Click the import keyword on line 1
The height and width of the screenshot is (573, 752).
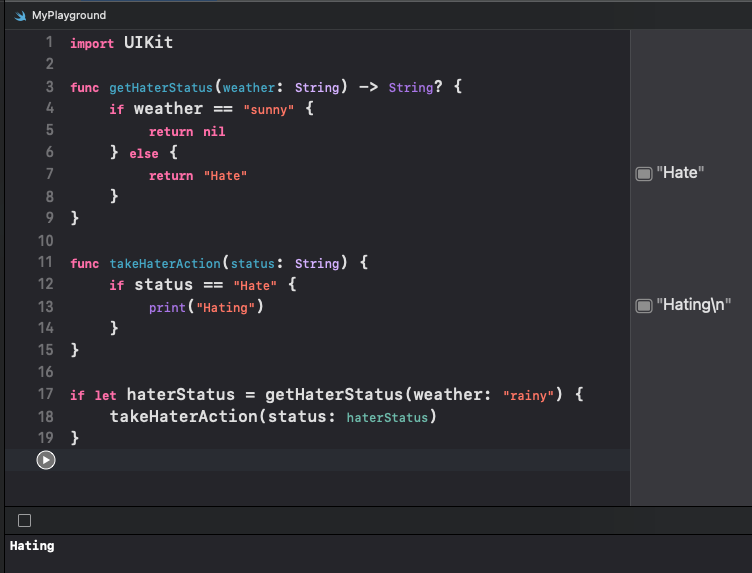pos(92,44)
